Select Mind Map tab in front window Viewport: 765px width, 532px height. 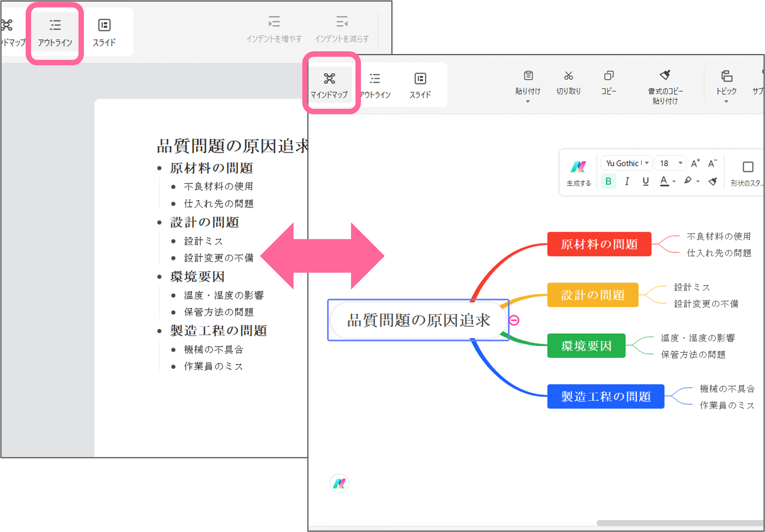(329, 85)
